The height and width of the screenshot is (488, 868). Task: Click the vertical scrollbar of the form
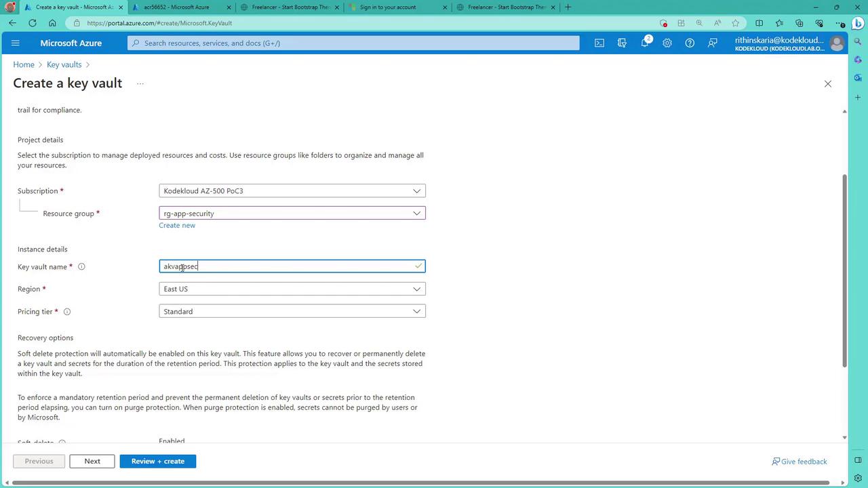point(844,271)
